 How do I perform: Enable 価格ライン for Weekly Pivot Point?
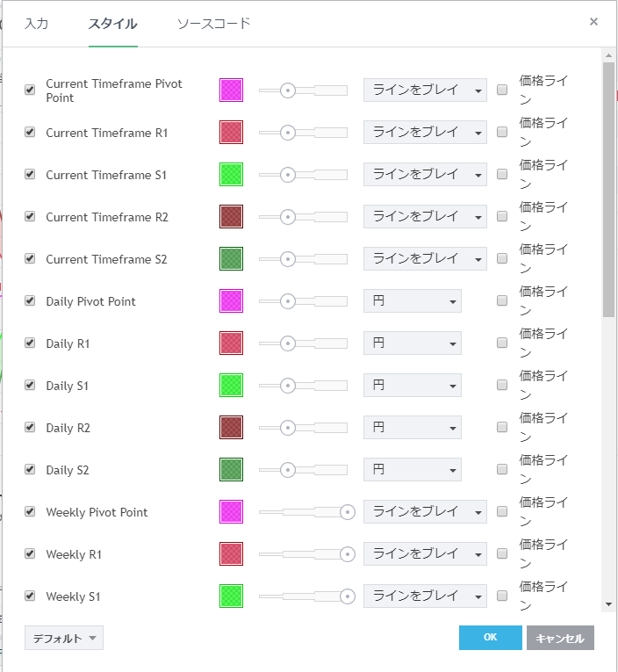click(x=502, y=512)
